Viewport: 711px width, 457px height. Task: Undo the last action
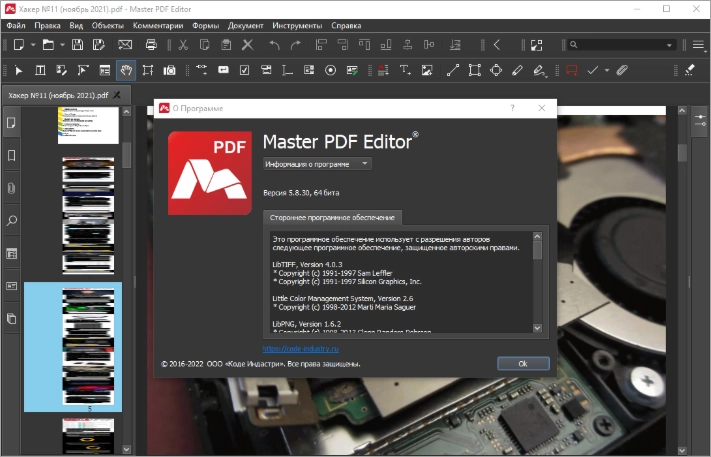point(274,45)
